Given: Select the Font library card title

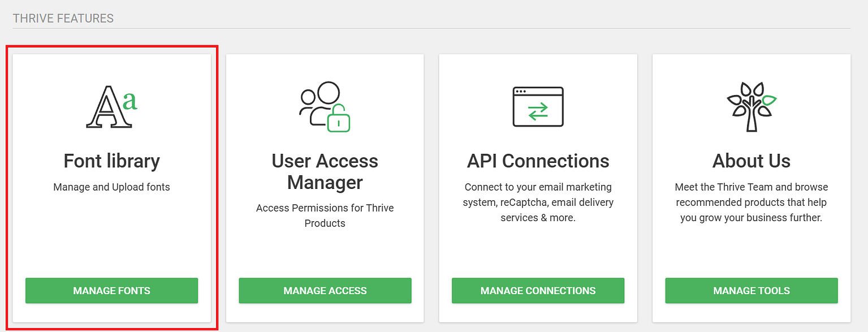Looking at the screenshot, I should pos(111,161).
